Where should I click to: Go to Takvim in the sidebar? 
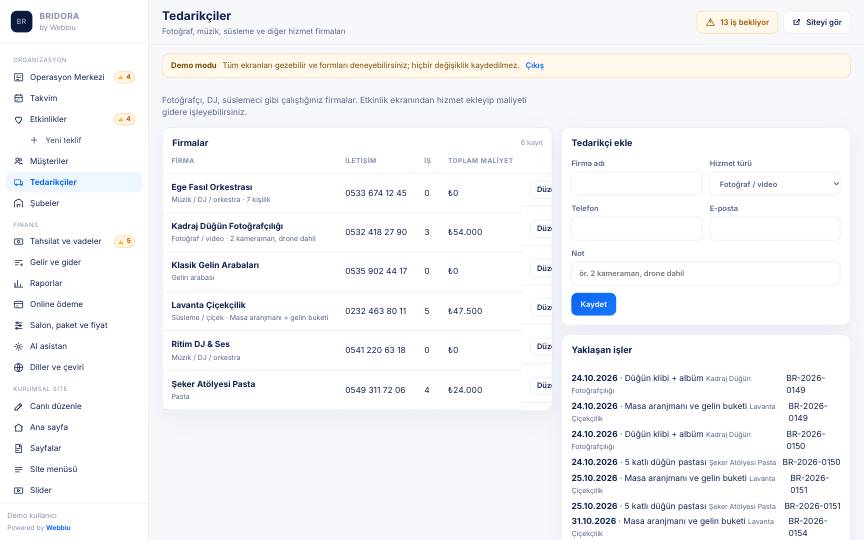pyautogui.click(x=74, y=98)
